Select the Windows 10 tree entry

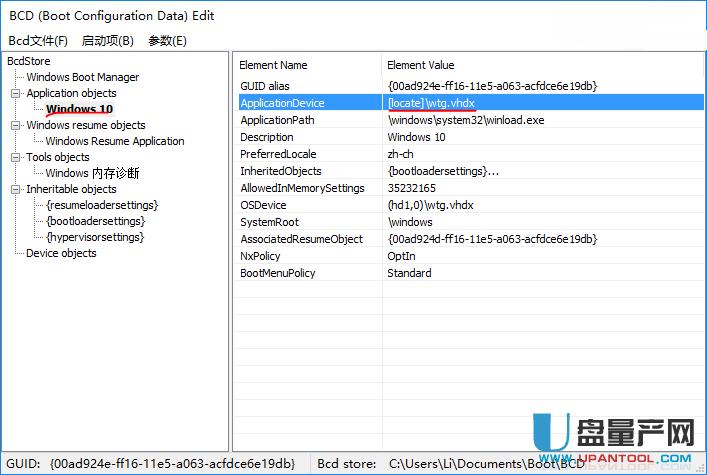point(79,109)
